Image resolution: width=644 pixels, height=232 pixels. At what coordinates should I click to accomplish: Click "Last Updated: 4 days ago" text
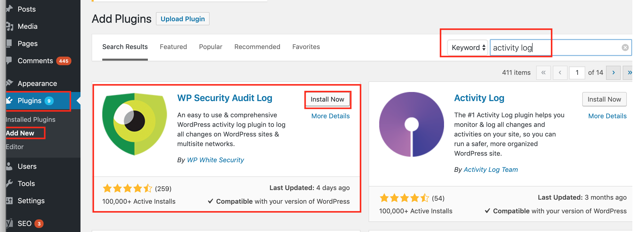(309, 188)
